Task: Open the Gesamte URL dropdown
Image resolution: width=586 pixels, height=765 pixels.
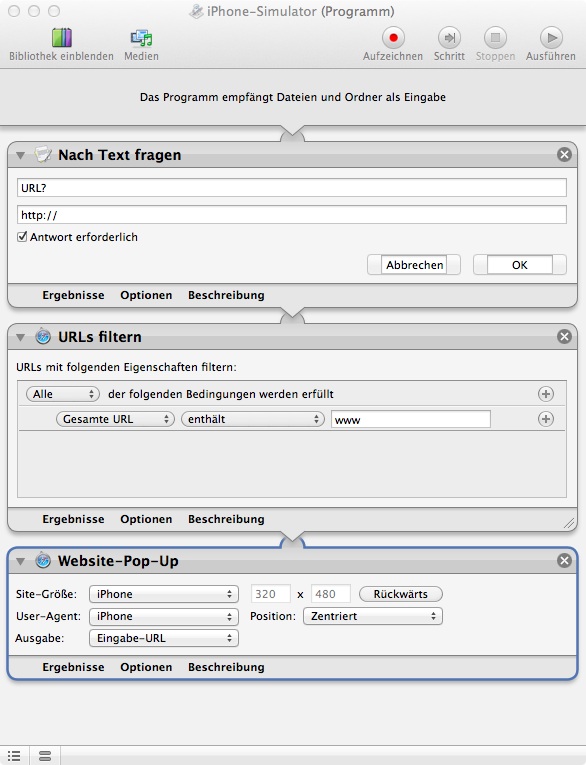Action: [115, 419]
